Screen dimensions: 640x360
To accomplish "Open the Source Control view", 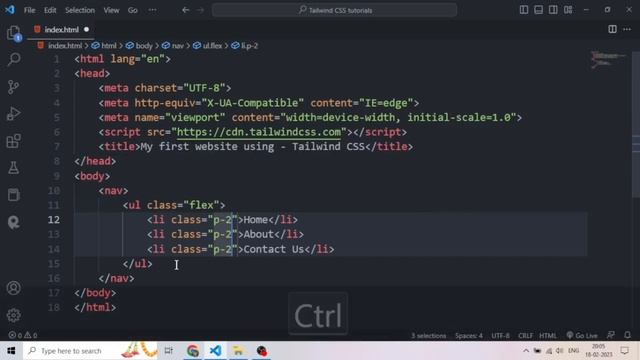I will (13, 87).
